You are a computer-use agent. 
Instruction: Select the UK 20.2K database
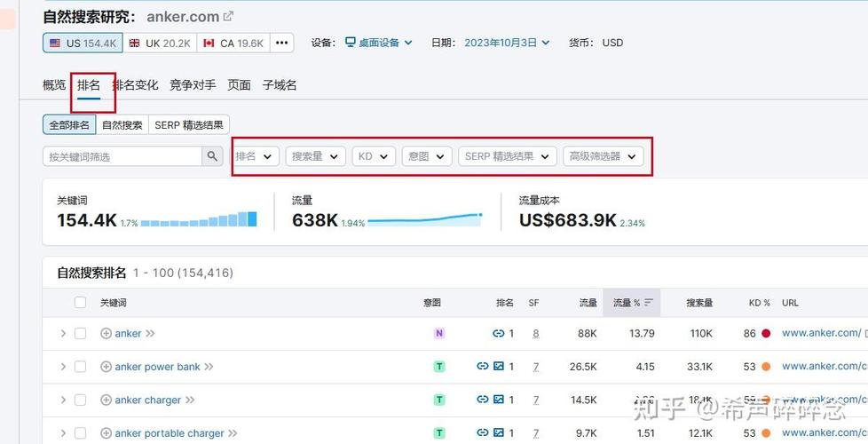[x=160, y=43]
